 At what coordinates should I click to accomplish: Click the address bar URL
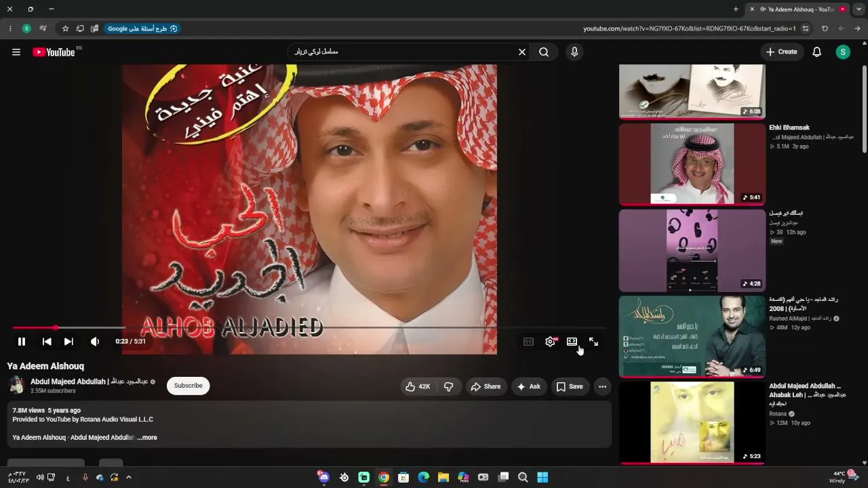point(690,28)
